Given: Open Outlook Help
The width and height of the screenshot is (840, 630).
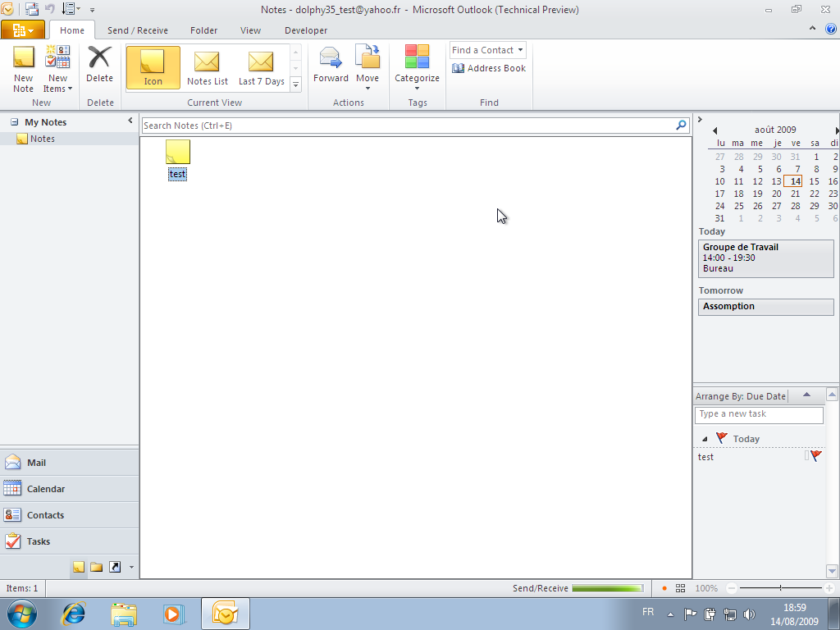Looking at the screenshot, I should click(832, 29).
